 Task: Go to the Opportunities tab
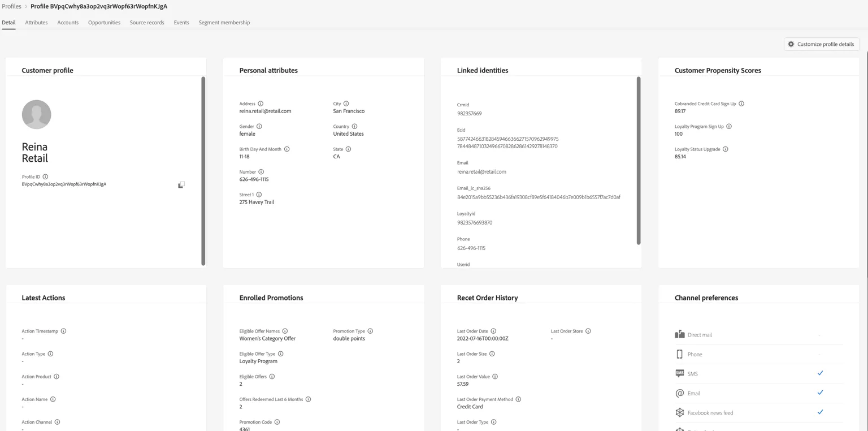104,23
